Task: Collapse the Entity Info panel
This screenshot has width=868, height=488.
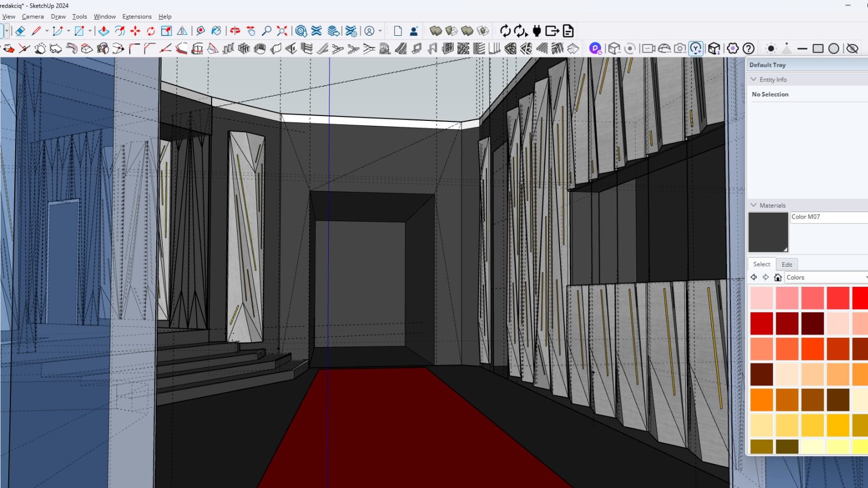Action: pos(754,79)
